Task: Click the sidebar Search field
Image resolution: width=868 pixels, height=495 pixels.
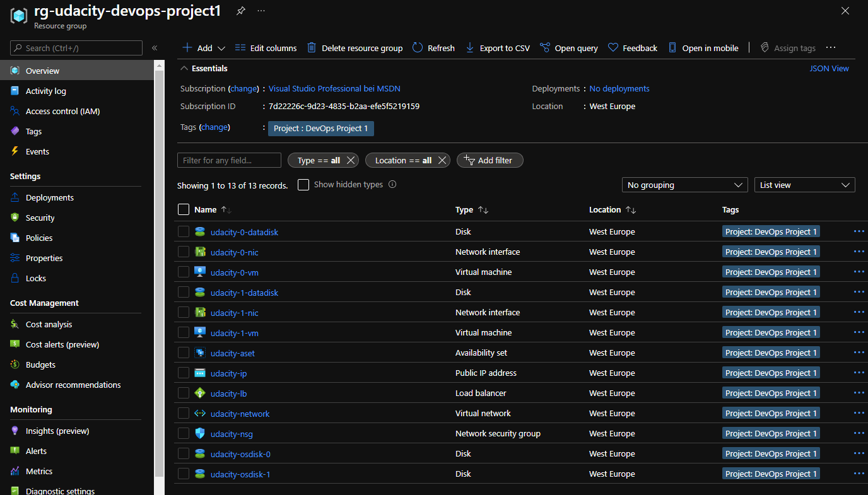Action: (76, 48)
